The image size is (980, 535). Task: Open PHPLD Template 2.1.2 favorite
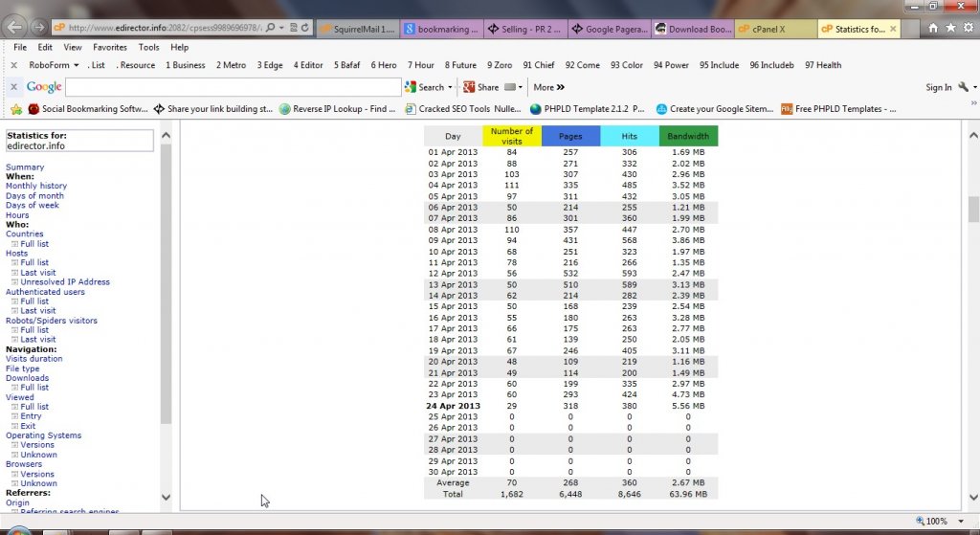[588, 109]
